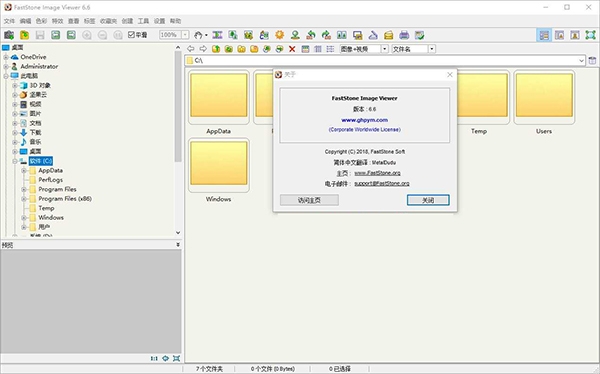600x374 pixels.
Task: Click the sun-shaped adjust lighting icon
Action: [280, 35]
